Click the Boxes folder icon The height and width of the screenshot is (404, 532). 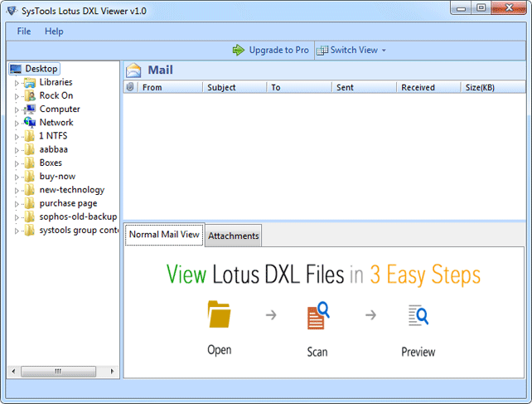point(30,163)
